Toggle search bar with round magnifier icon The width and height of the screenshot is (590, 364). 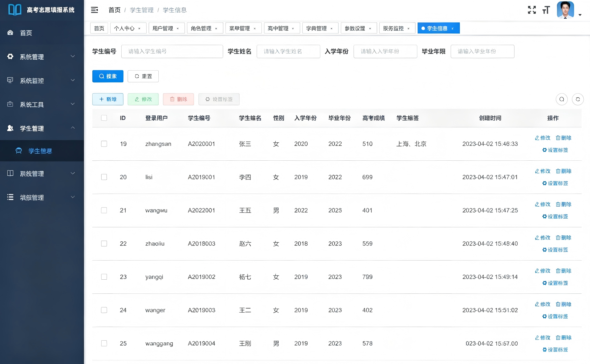pos(562,99)
